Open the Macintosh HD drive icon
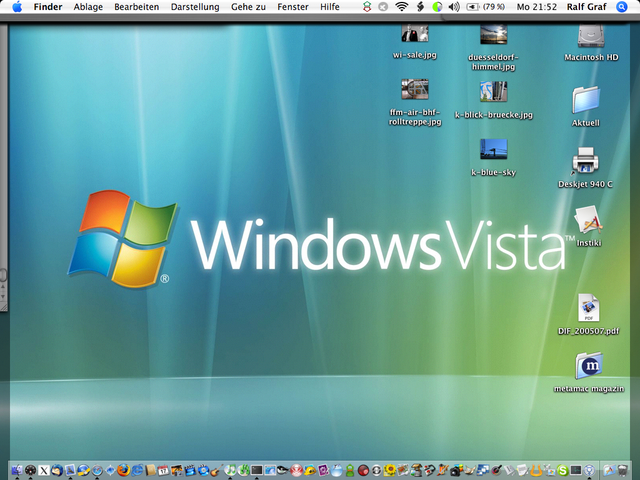Screen dimensions: 640x480 591,36
